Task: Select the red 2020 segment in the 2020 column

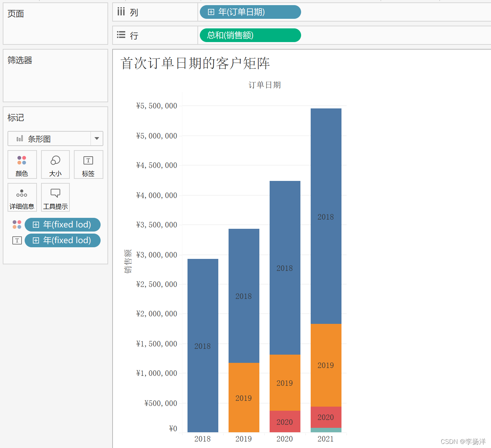Action: coord(285,421)
